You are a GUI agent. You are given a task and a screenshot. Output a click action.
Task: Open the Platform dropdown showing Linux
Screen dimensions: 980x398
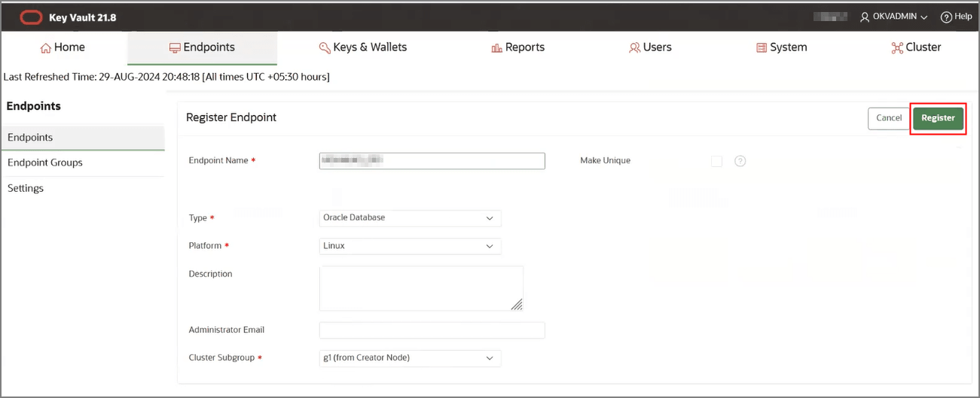pos(411,246)
